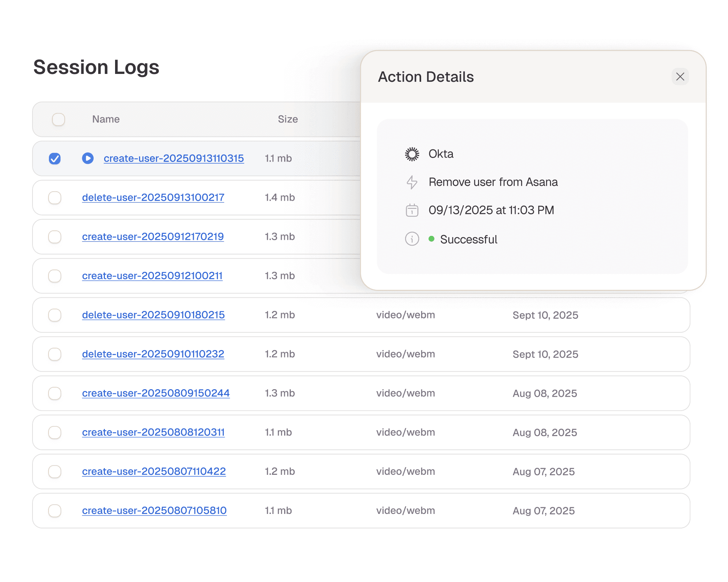The width and height of the screenshot is (728, 582).
Task: Click the Name column header
Action: click(106, 119)
